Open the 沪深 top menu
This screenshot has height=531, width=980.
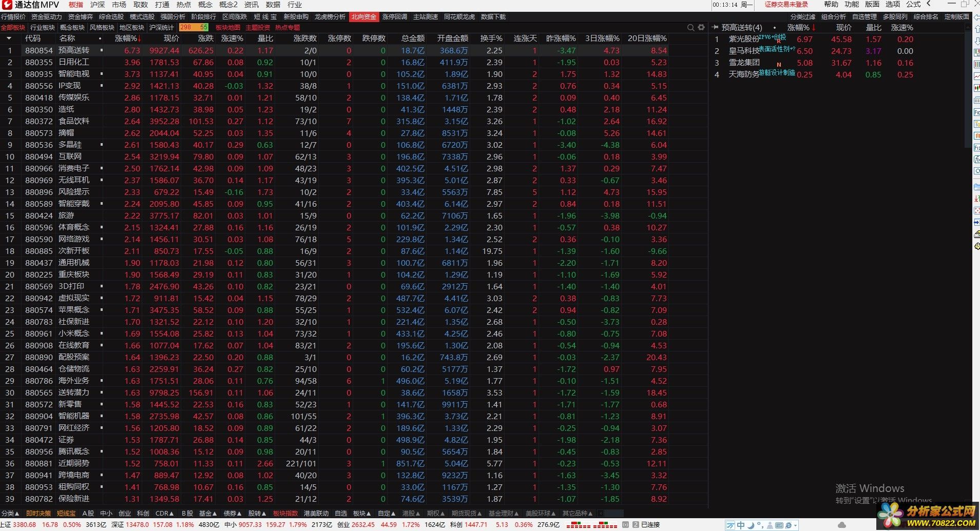pyautogui.click(x=98, y=5)
